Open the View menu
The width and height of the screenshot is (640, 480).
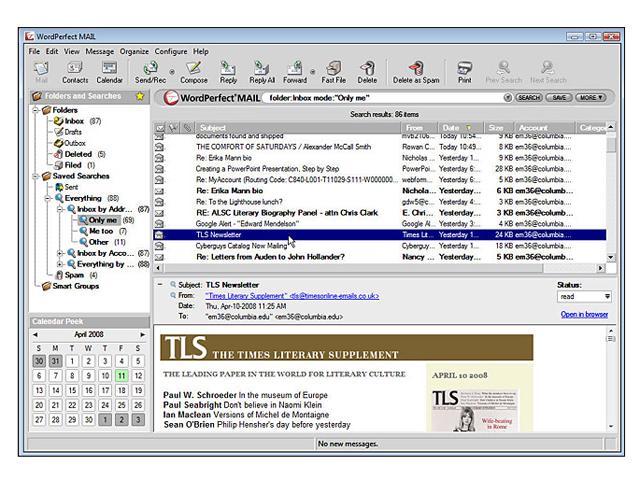72,51
